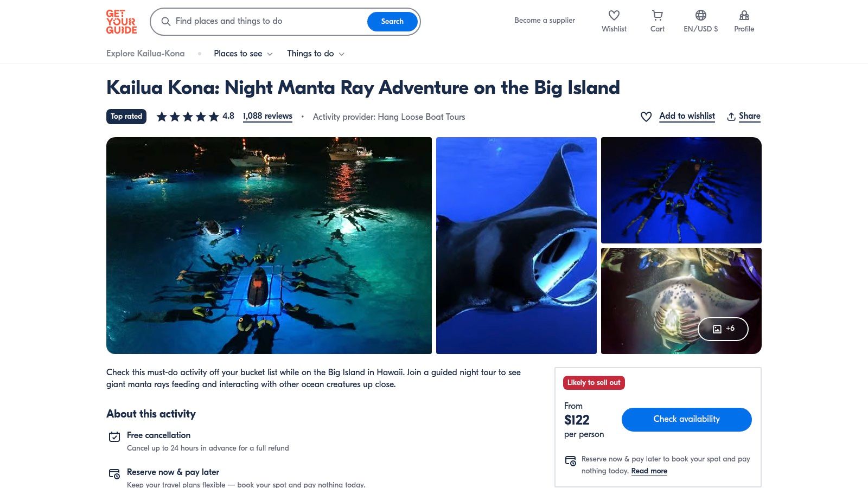
Task: Click the Share upload icon
Action: (731, 117)
